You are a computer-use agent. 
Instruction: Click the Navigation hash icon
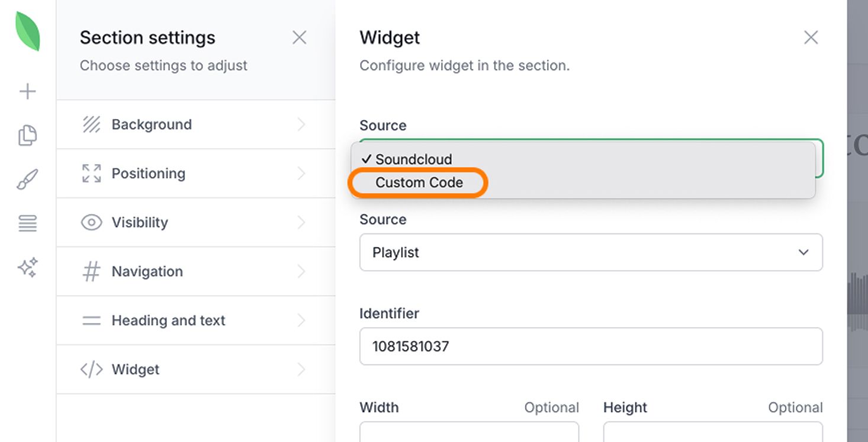coord(91,272)
